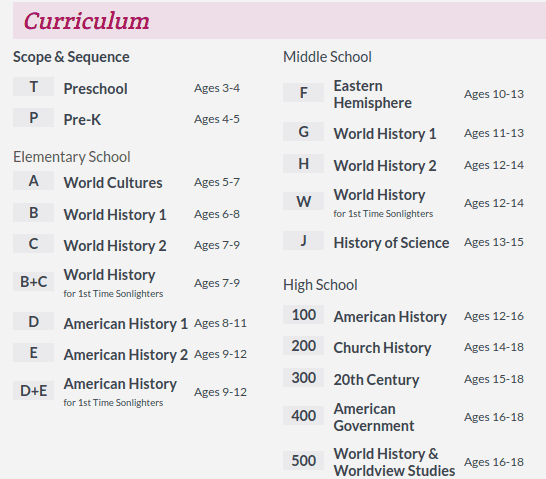Select the B+C combined level badge
Screen dimensions: 546x479
pos(33,281)
